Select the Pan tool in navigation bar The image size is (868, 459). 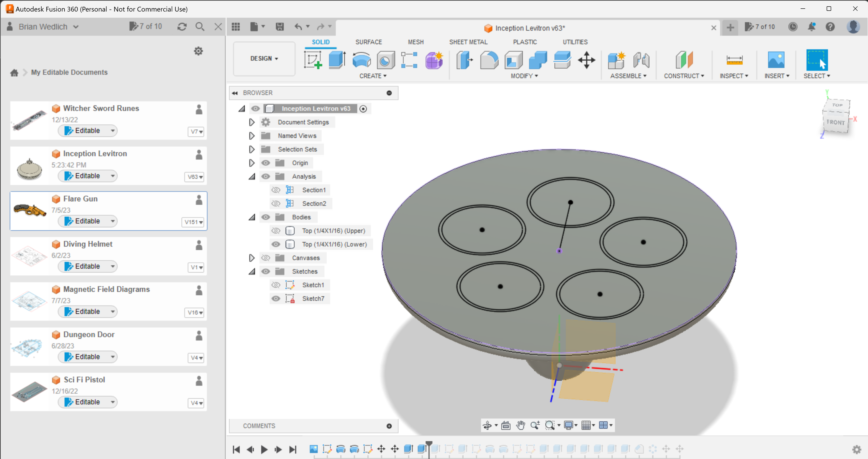(520, 425)
